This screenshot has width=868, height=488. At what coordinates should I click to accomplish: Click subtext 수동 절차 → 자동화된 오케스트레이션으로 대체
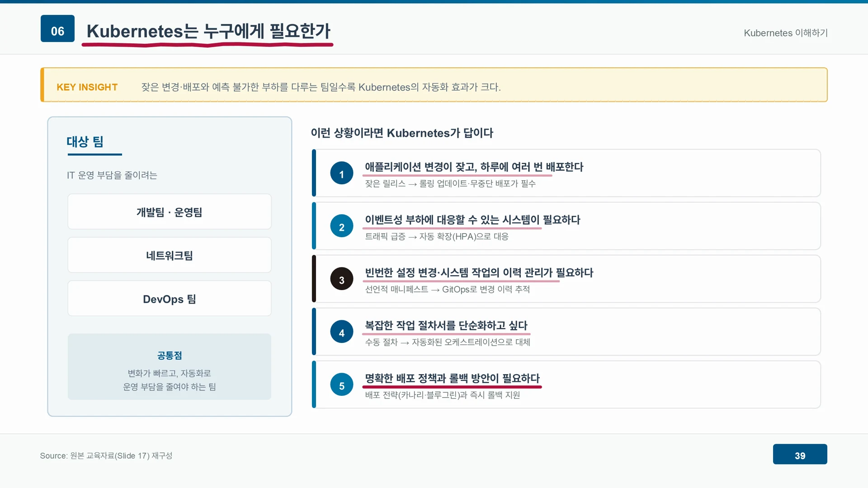click(x=448, y=342)
